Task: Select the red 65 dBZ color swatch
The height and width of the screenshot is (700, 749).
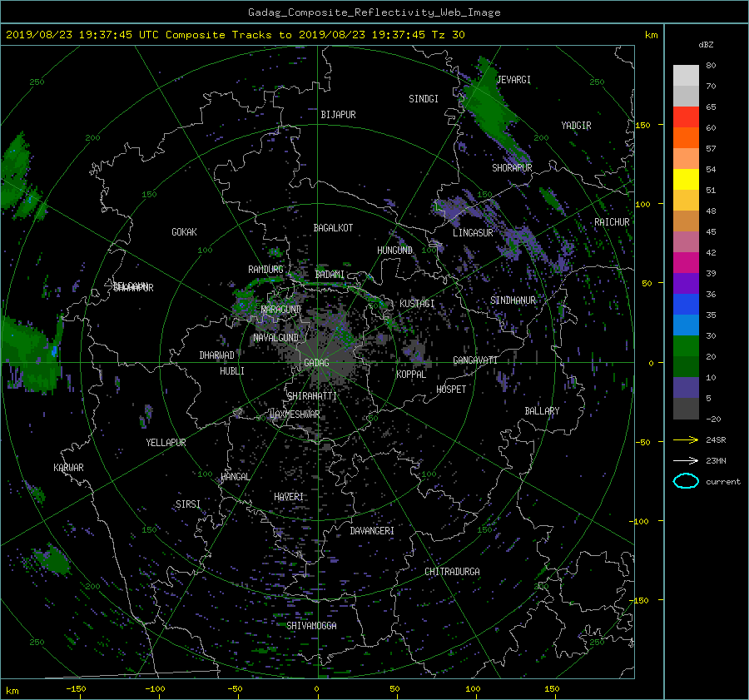Action: point(686,117)
